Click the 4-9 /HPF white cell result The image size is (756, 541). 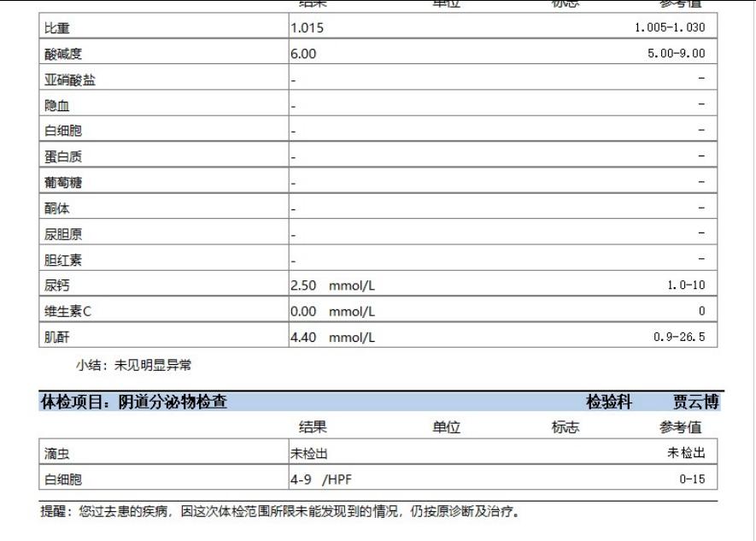[x=321, y=479]
